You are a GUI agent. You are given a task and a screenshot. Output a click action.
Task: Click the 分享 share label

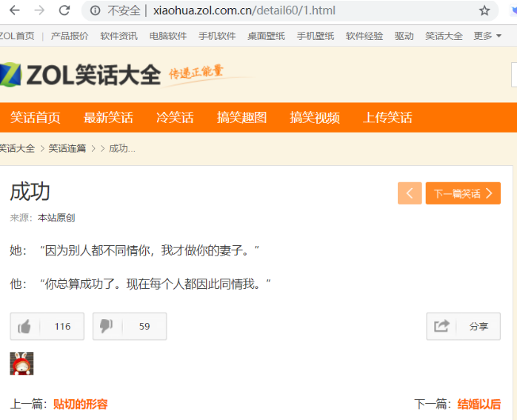point(478,327)
